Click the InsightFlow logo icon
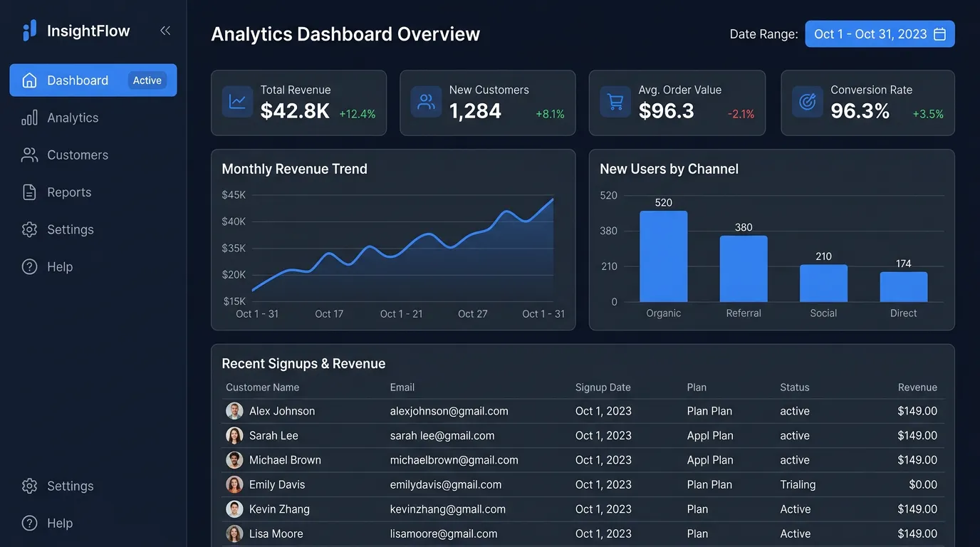980x547 pixels. click(x=29, y=31)
